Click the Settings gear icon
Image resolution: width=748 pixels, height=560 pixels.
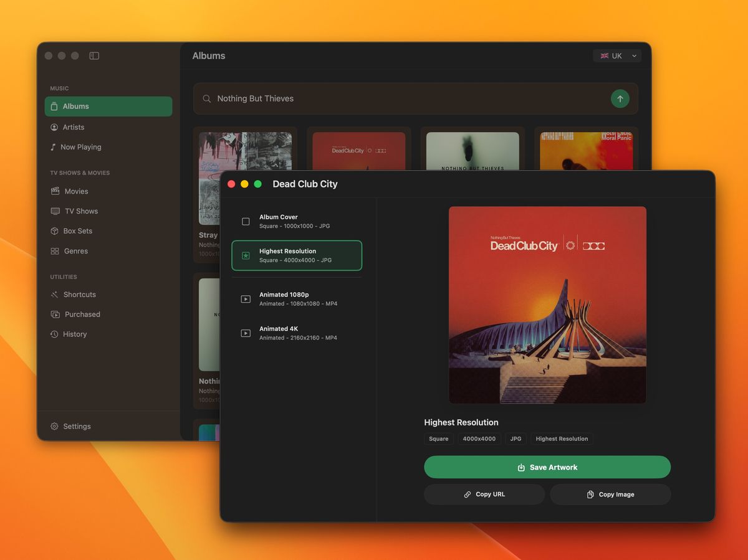point(54,427)
